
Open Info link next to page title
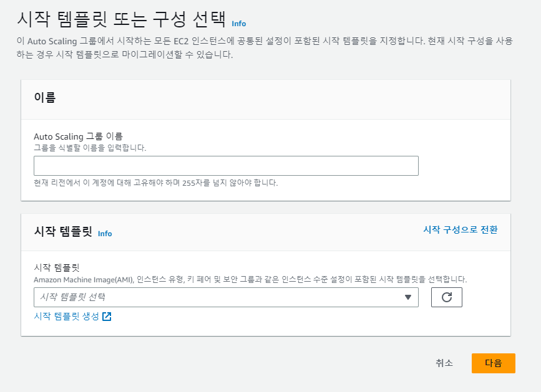coord(239,24)
